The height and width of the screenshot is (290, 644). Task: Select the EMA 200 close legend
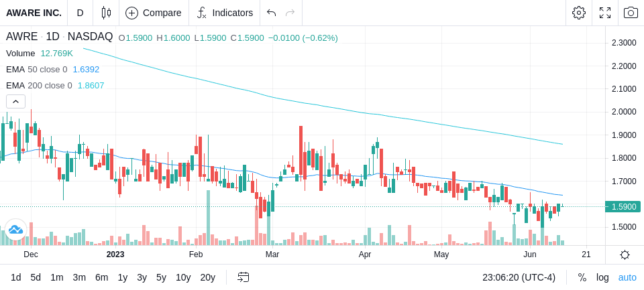point(39,85)
